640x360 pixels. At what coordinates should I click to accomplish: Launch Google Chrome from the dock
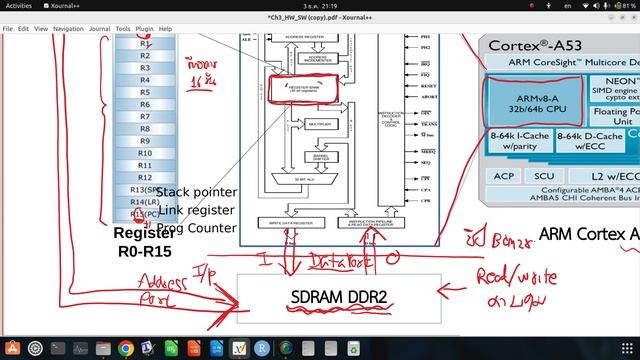pyautogui.click(x=126, y=348)
